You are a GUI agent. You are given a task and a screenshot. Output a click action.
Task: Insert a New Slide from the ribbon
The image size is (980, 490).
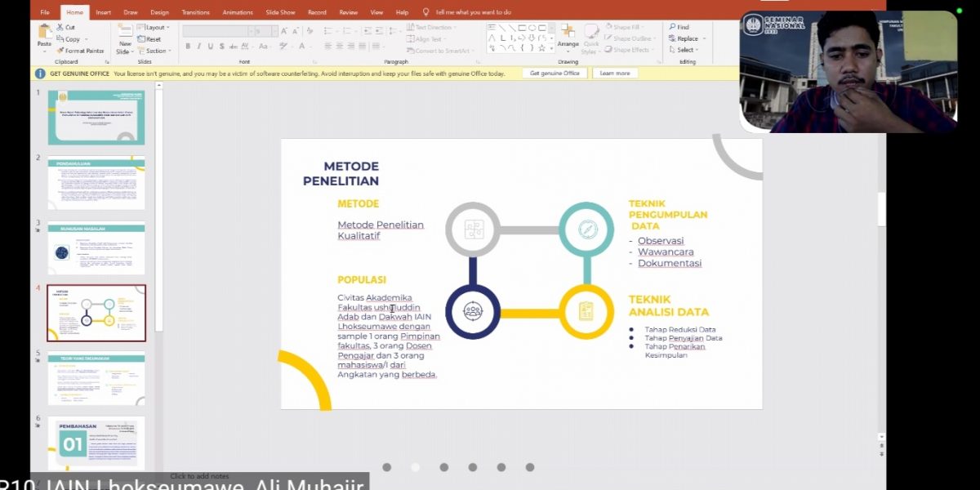pyautogui.click(x=124, y=38)
